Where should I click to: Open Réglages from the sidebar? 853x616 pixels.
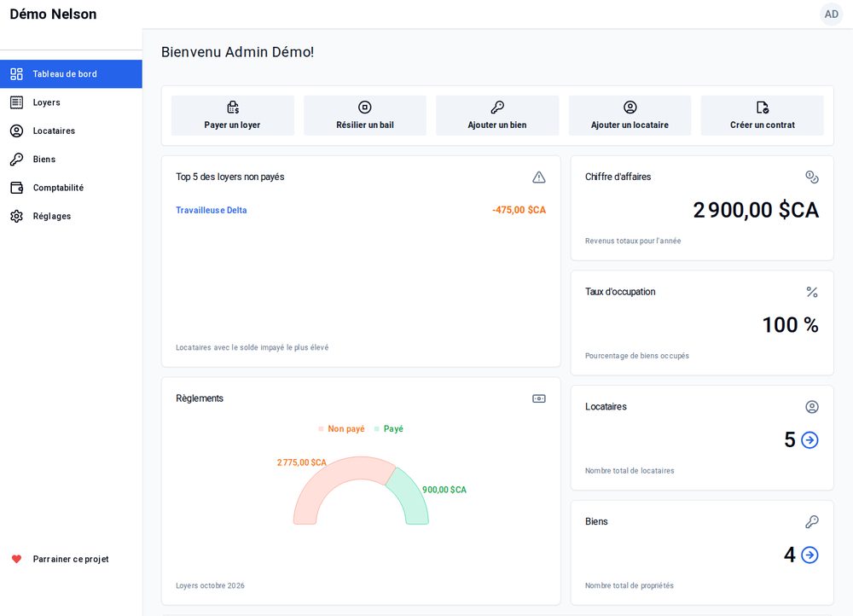[72, 216]
